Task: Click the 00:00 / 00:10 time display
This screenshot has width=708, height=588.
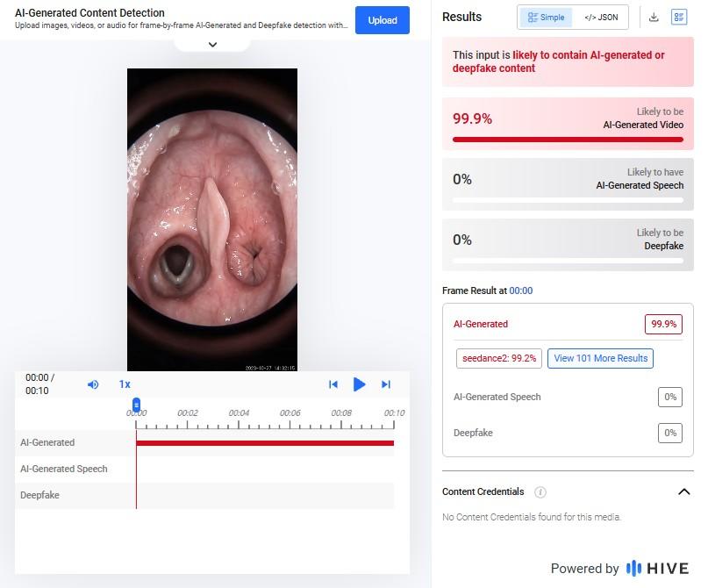Action: (39, 384)
